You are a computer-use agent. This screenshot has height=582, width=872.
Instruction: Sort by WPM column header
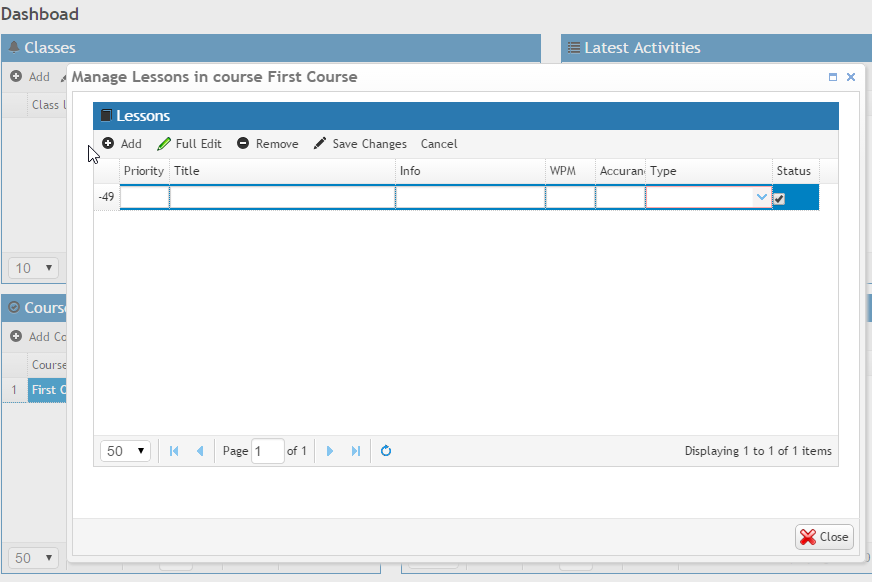pos(571,171)
